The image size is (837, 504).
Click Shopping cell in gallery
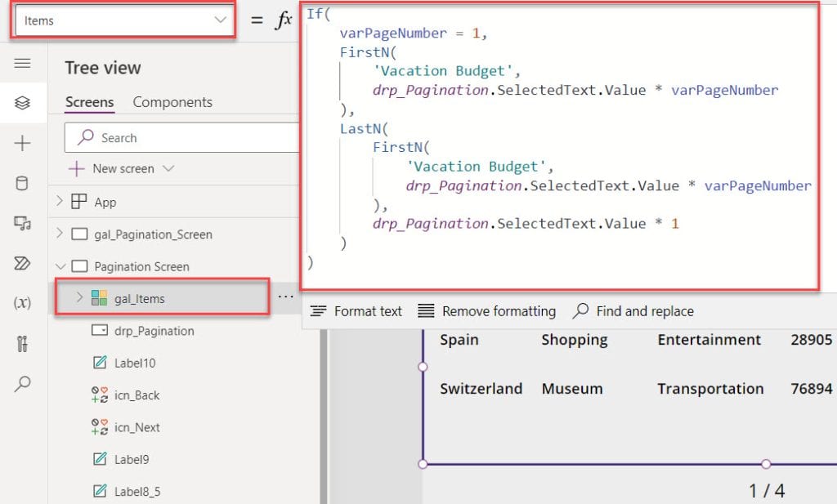point(575,341)
